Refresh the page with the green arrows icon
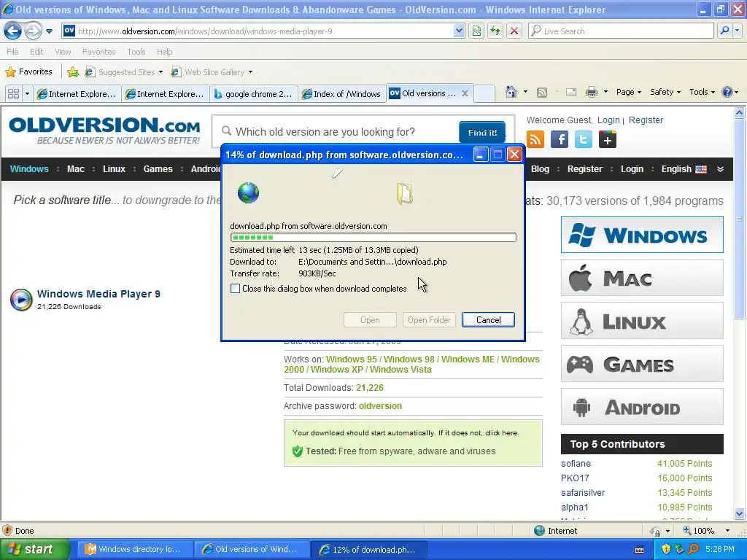The width and height of the screenshot is (747, 560). click(x=495, y=31)
